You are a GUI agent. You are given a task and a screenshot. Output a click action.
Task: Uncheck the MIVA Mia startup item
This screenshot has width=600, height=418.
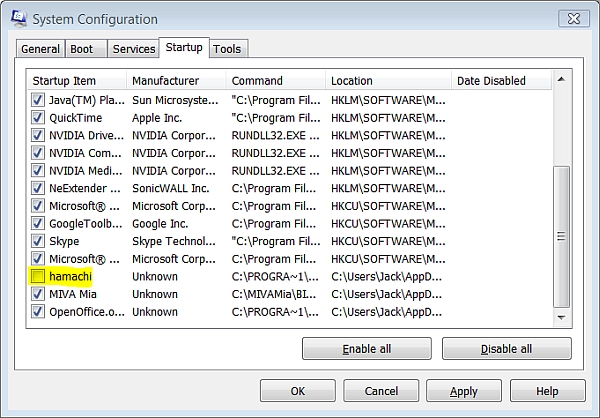click(x=38, y=294)
